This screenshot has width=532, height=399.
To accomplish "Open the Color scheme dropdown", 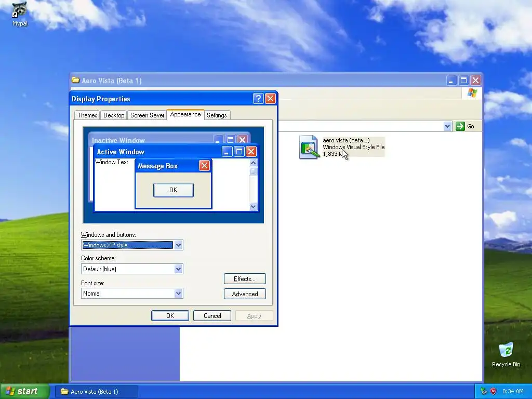I will (179, 269).
